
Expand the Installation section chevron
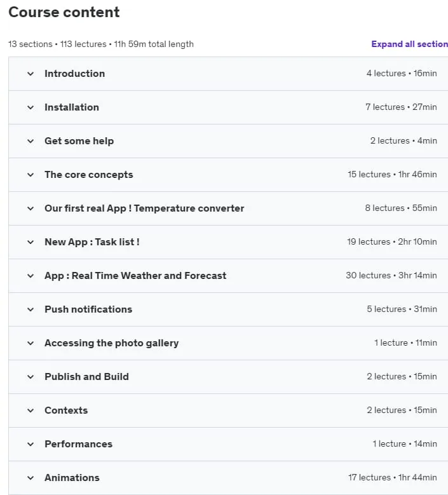pyautogui.click(x=31, y=107)
